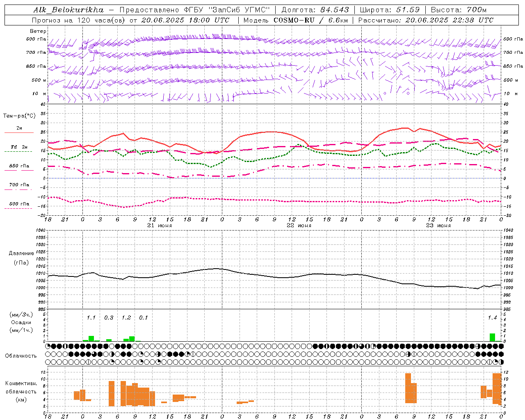Click the 1.2 precipitation total value
Image resolution: width=525 pixels, height=420 pixels.
click(x=126, y=318)
